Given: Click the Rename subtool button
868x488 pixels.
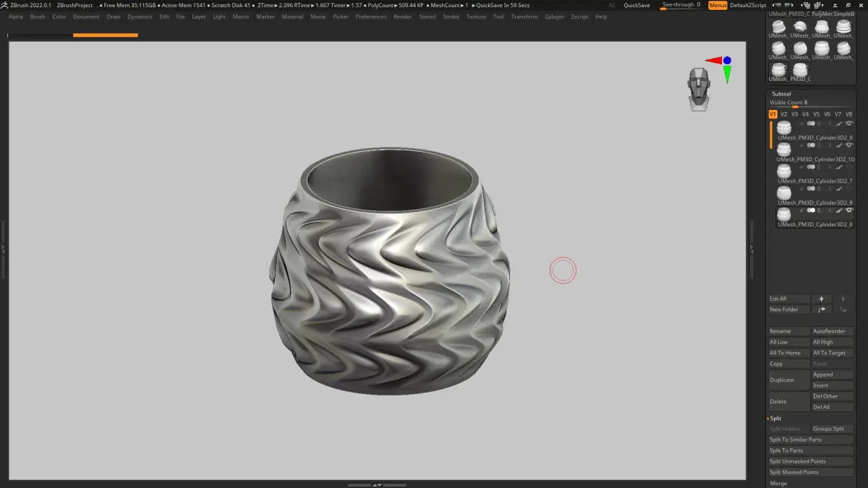Looking at the screenshot, I should 788,331.
